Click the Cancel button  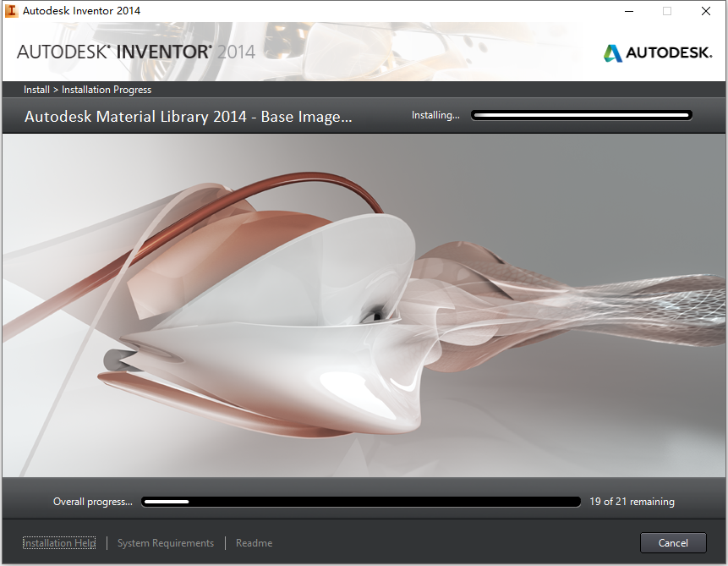pyautogui.click(x=673, y=543)
